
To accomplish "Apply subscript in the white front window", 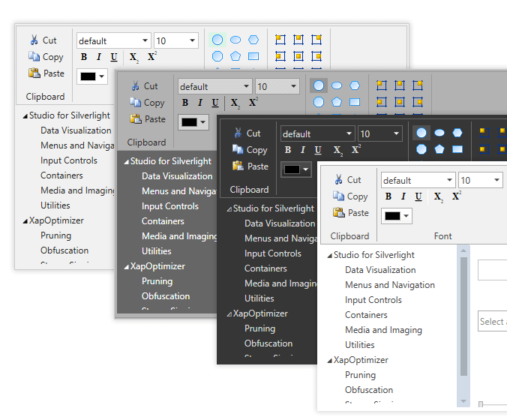I will click(438, 196).
